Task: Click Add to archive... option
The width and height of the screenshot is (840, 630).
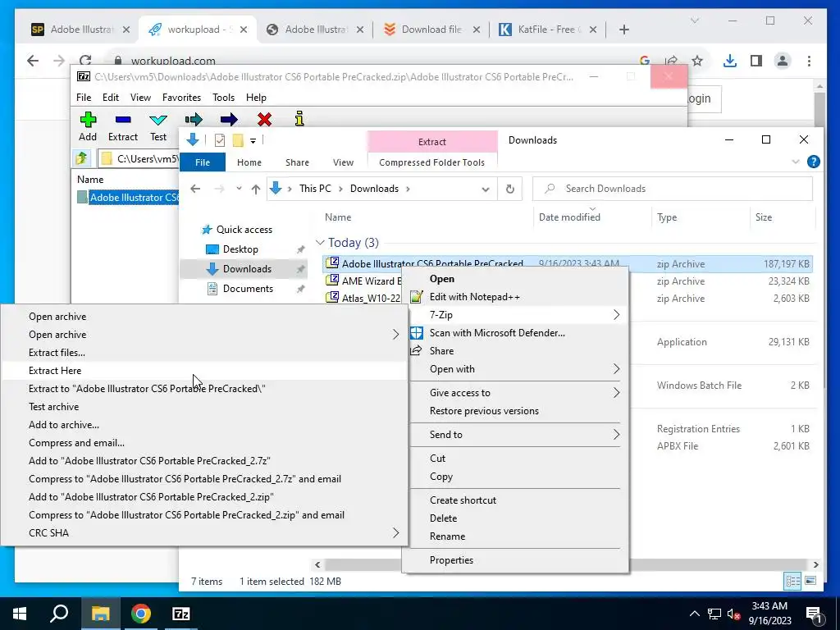Action: click(x=203, y=425)
